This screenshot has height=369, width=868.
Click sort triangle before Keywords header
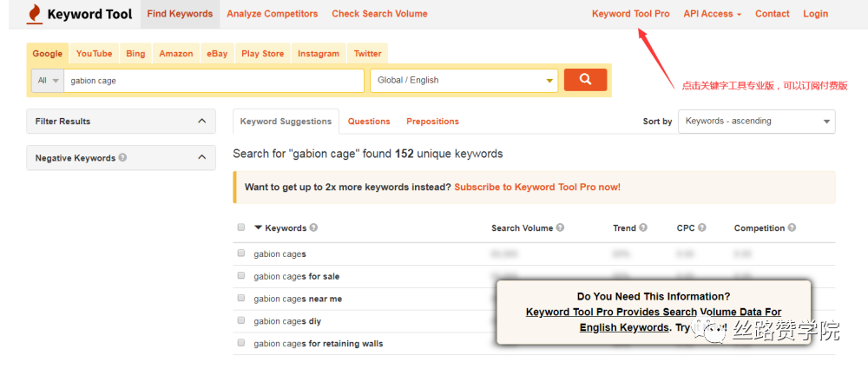(x=258, y=227)
